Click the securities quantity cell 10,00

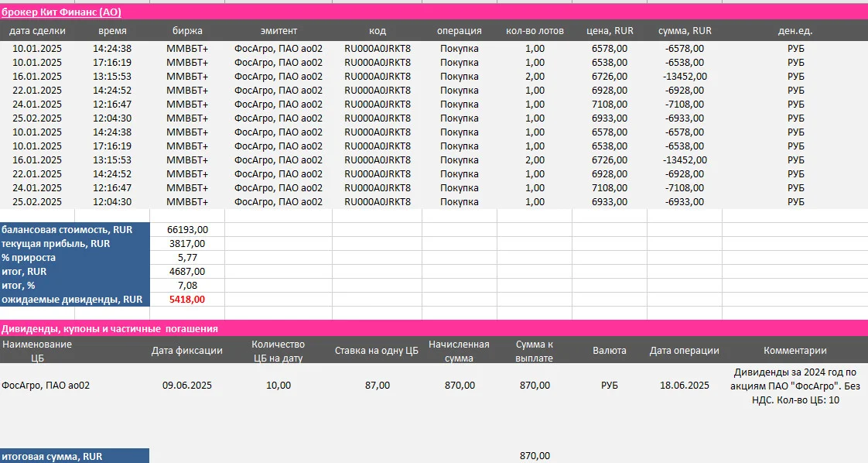(279, 385)
